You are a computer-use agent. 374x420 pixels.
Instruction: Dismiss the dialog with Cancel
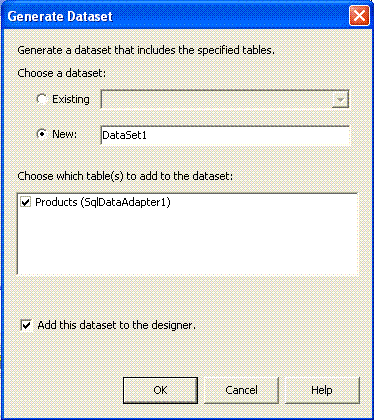pyautogui.click(x=241, y=390)
